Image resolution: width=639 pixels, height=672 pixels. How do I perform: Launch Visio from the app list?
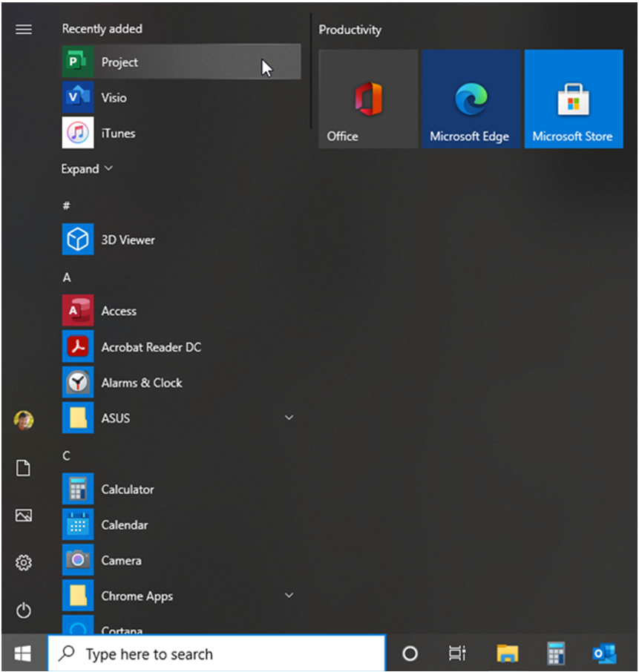(x=114, y=98)
